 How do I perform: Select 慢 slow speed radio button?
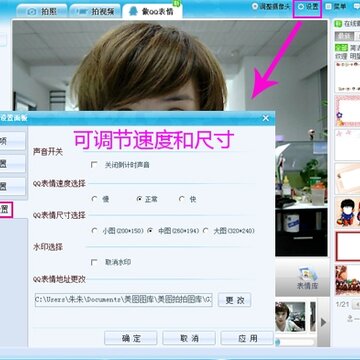coord(94,199)
